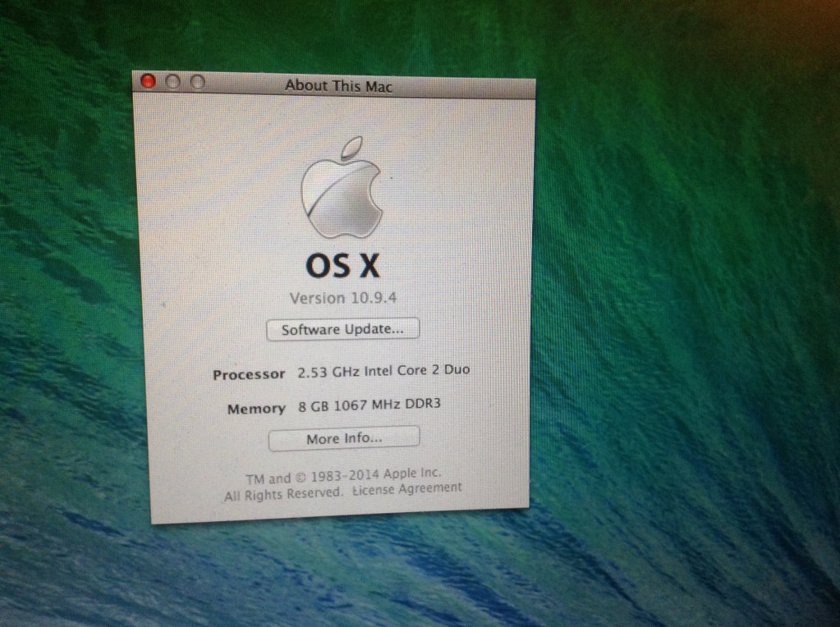
Task: Click the All Rights Reserved text
Action: pos(283,494)
